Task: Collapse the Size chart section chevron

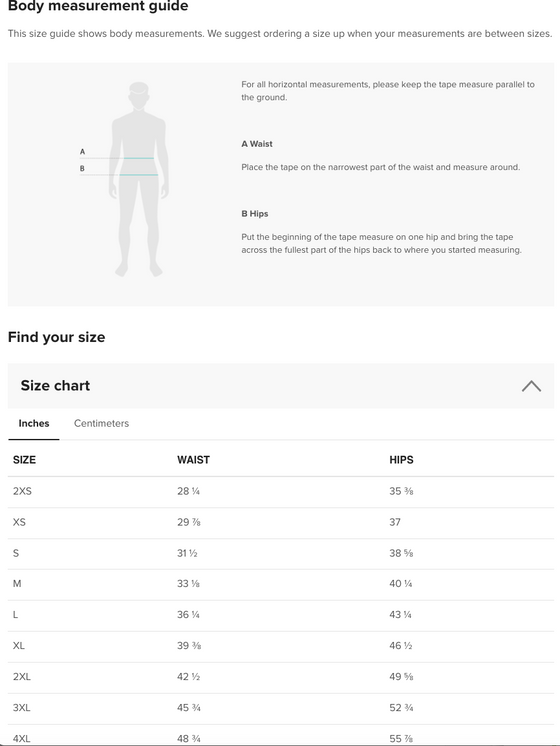Action: point(531,386)
